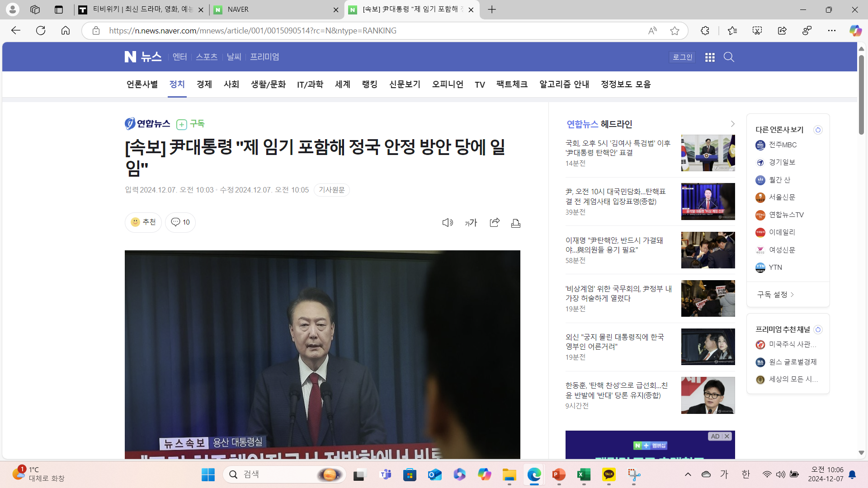The width and height of the screenshot is (868, 488).
Task: Refresh the 다른 언론사 보기 list
Action: click(818, 130)
